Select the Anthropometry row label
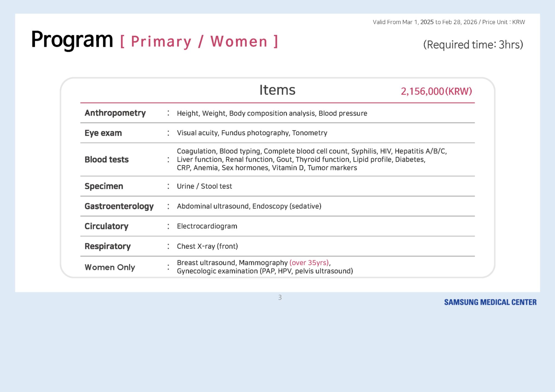The width and height of the screenshot is (555, 392). pos(115,113)
